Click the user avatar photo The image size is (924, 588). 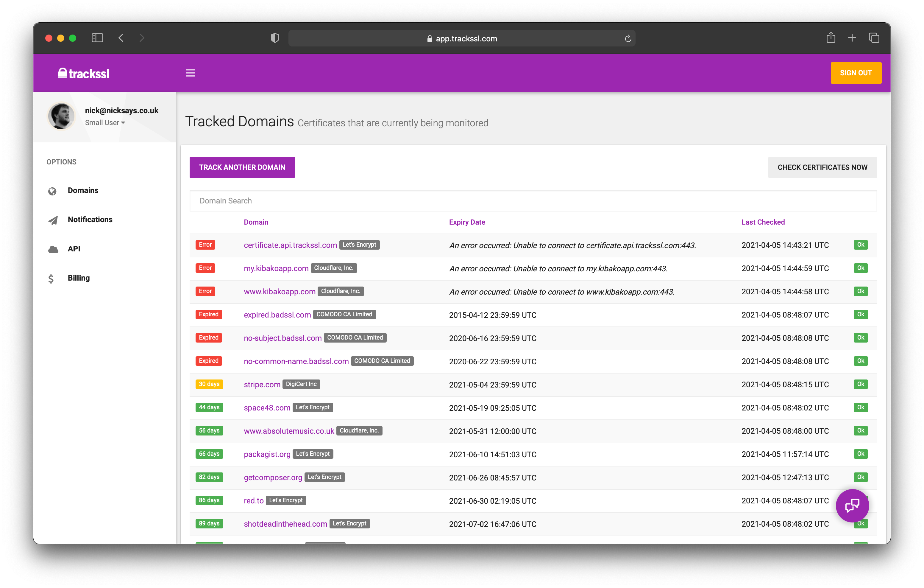click(61, 116)
